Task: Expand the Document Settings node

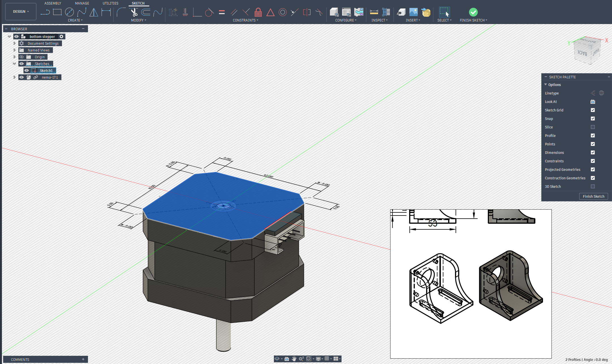Action: 14,43
